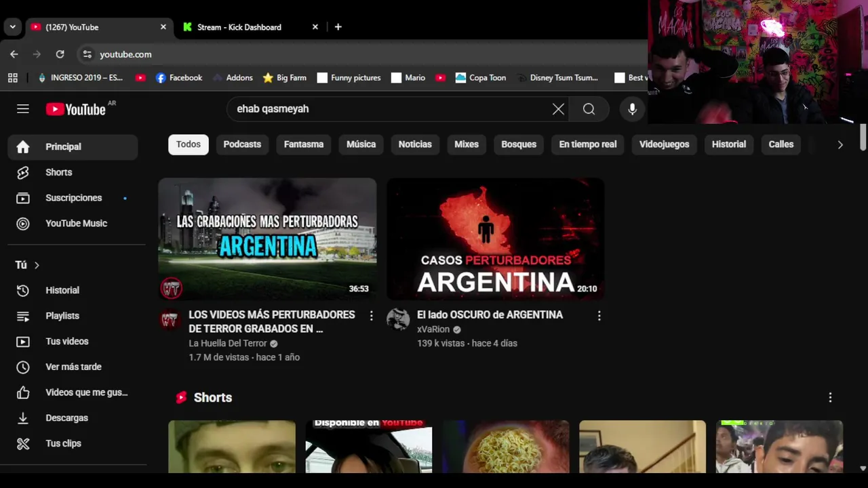Reload the page
The image size is (868, 488).
pyautogui.click(x=60, y=54)
